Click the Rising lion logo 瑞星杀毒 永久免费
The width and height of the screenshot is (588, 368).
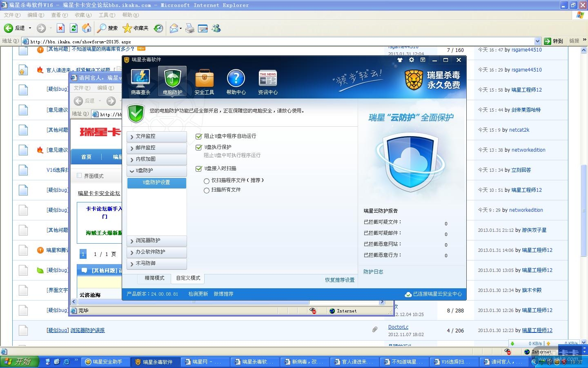pos(432,80)
